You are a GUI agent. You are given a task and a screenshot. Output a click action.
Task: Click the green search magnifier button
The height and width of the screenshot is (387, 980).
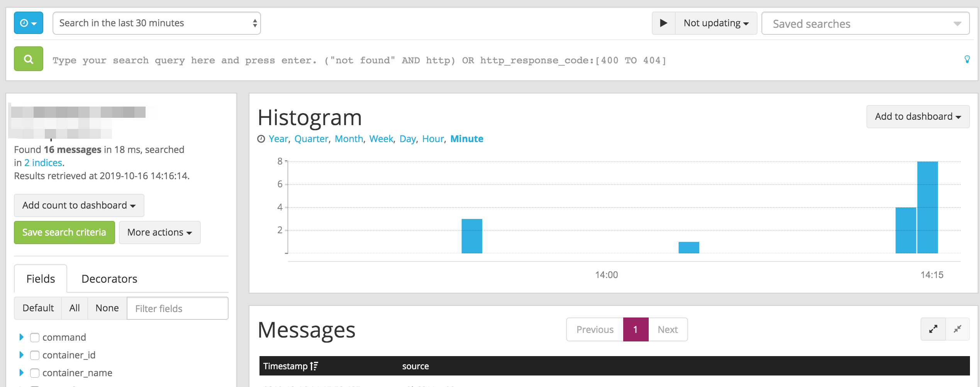(29, 59)
